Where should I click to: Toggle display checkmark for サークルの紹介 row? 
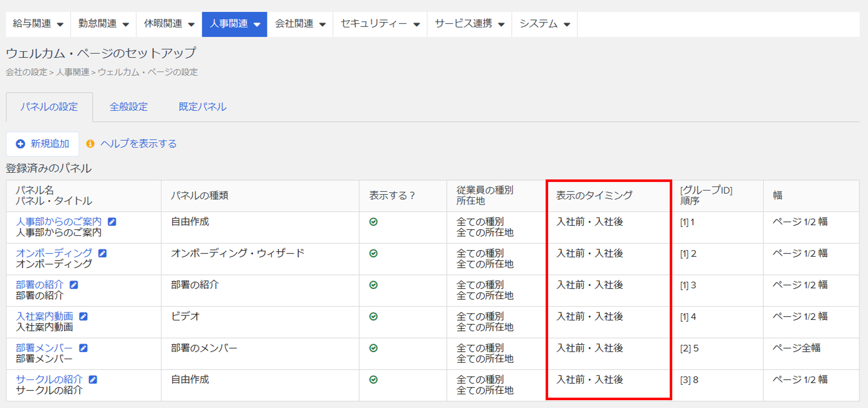click(x=373, y=379)
